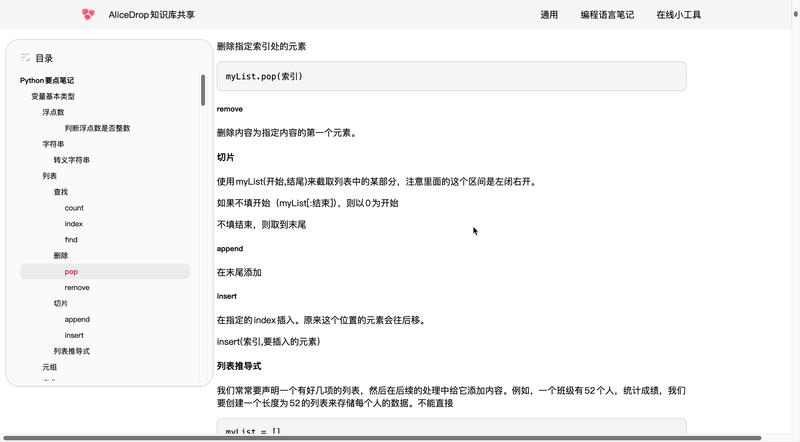Click the page horizontal scrollbar at bottom
This screenshot has width=800, height=442.
click(x=383, y=438)
